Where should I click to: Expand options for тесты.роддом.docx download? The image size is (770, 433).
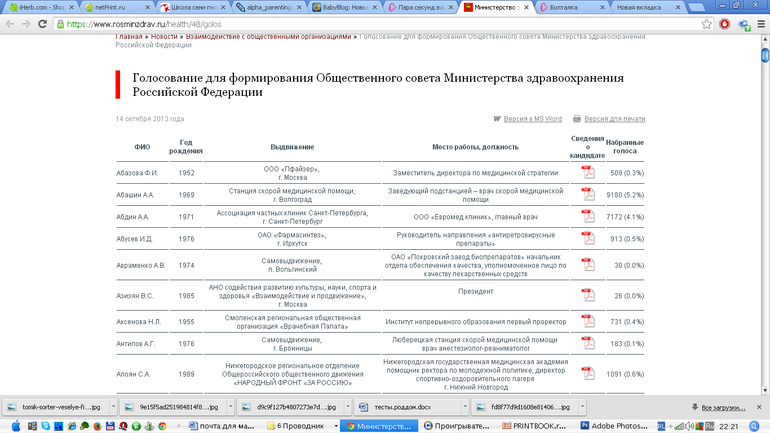465,407
